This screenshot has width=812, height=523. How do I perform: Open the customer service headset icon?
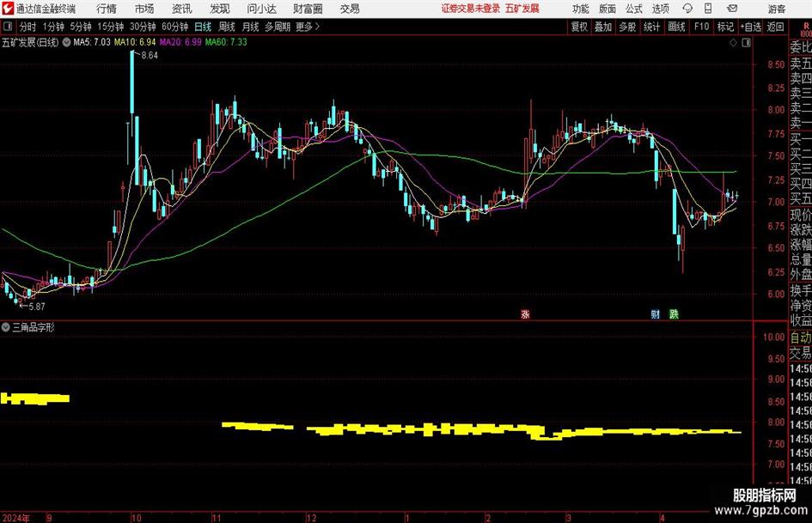pos(687,9)
